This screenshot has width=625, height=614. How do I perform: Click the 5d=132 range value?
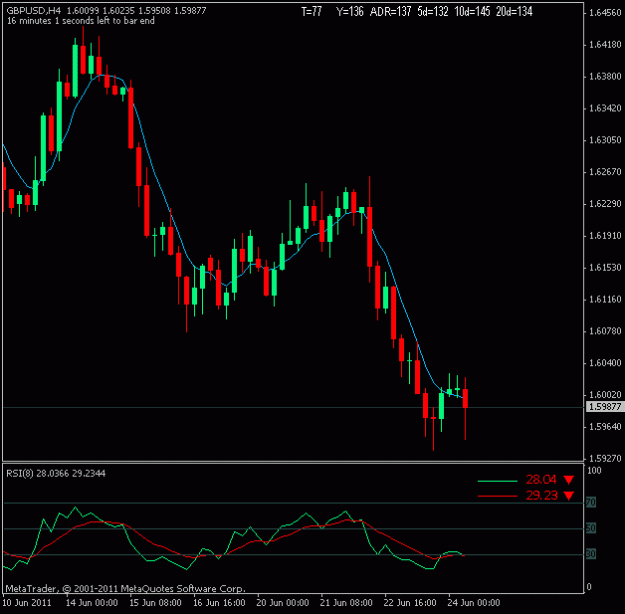(x=433, y=12)
